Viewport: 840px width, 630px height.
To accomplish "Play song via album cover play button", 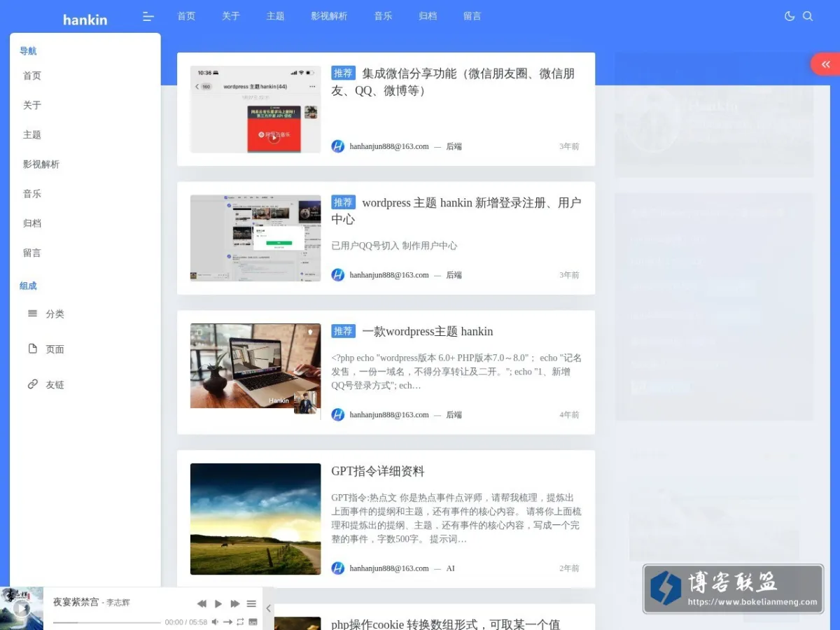I will (22, 608).
